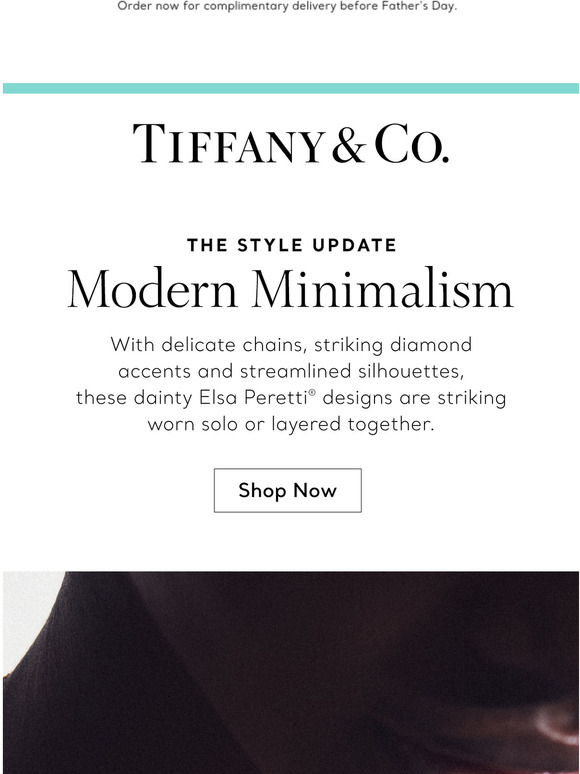Open the complimentary delivery preheader text
Screen dimensions: 580x774
pos(287,6)
